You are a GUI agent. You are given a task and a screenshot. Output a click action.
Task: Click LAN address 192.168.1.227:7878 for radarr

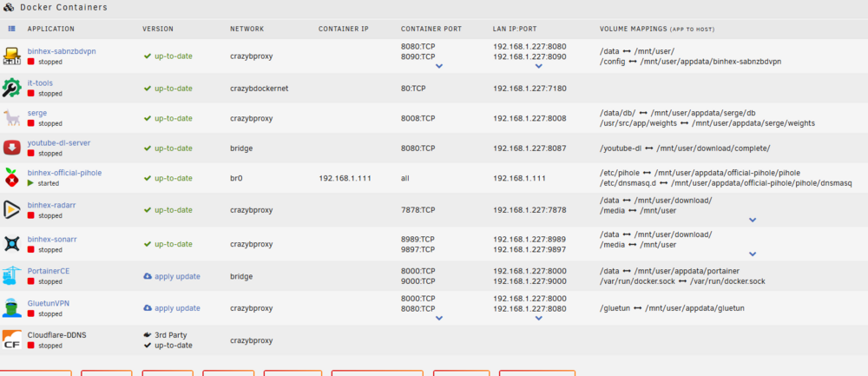[529, 210]
